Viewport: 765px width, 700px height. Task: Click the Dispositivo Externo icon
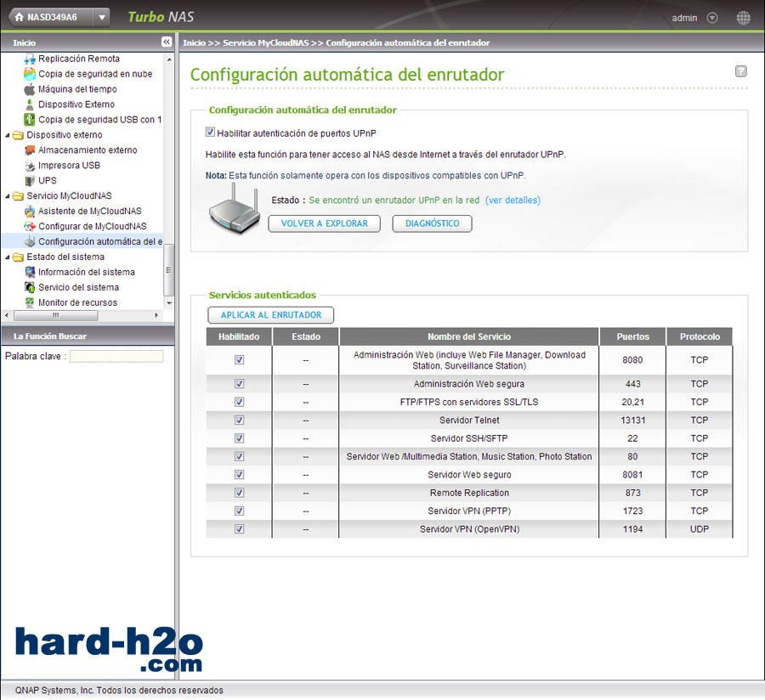click(30, 104)
